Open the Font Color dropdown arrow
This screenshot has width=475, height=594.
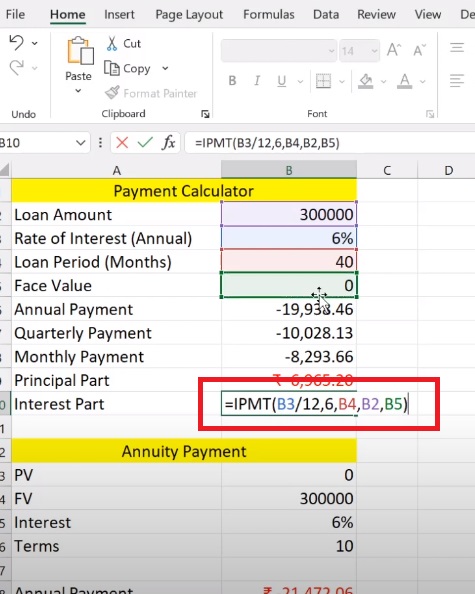point(423,81)
